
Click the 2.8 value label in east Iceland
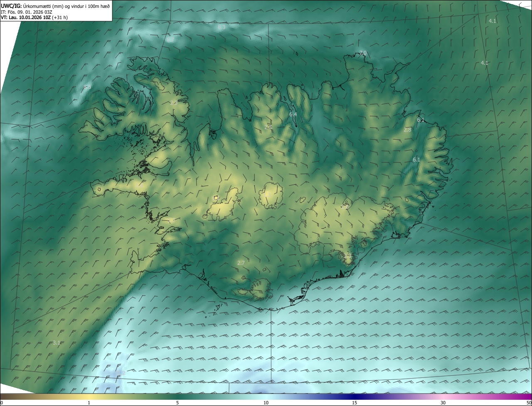point(407,130)
